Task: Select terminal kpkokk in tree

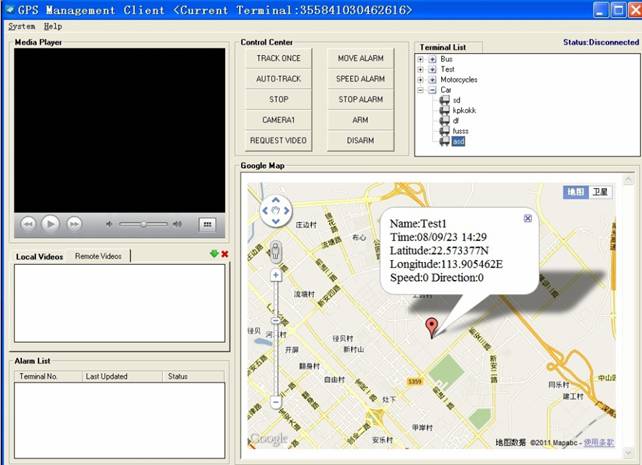Action: 464,110
